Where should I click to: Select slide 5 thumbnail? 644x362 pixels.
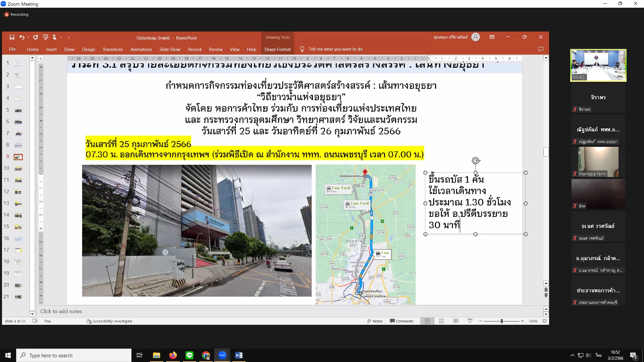(x=18, y=110)
